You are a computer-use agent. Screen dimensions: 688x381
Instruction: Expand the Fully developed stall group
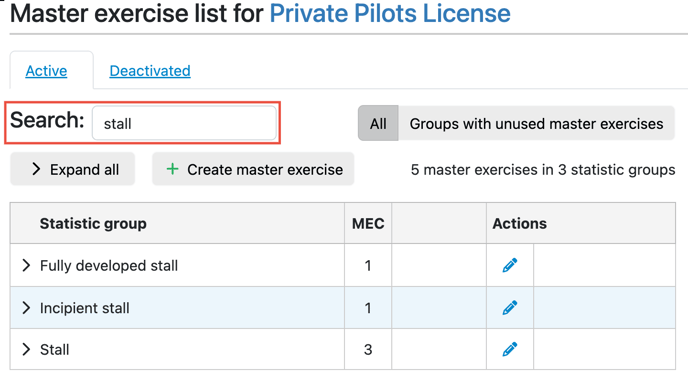tap(26, 265)
